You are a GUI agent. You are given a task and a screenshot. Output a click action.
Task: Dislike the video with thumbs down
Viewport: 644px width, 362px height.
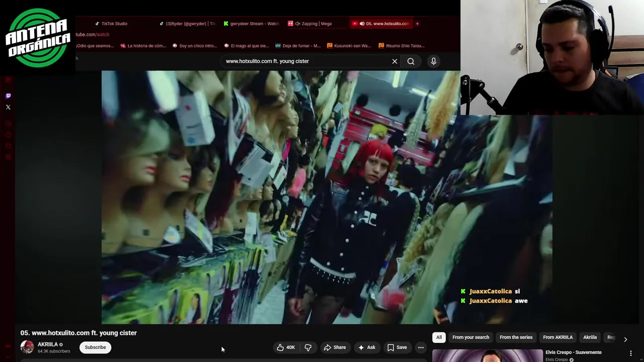pos(308,347)
